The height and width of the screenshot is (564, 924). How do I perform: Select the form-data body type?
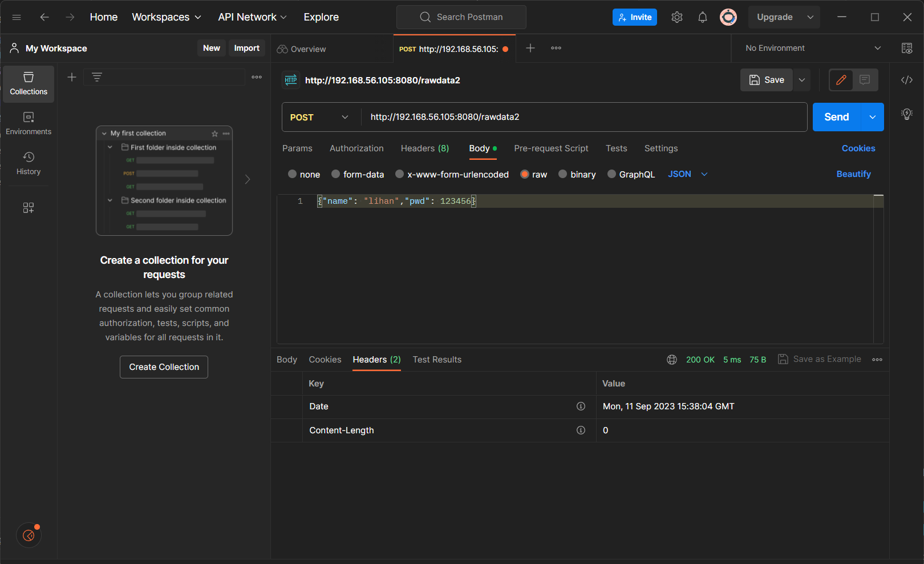click(x=335, y=174)
